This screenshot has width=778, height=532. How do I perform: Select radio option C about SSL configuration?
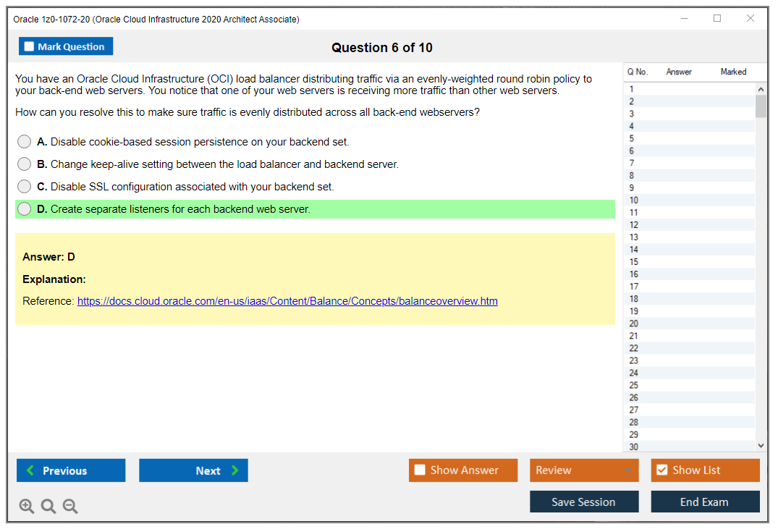click(x=25, y=187)
